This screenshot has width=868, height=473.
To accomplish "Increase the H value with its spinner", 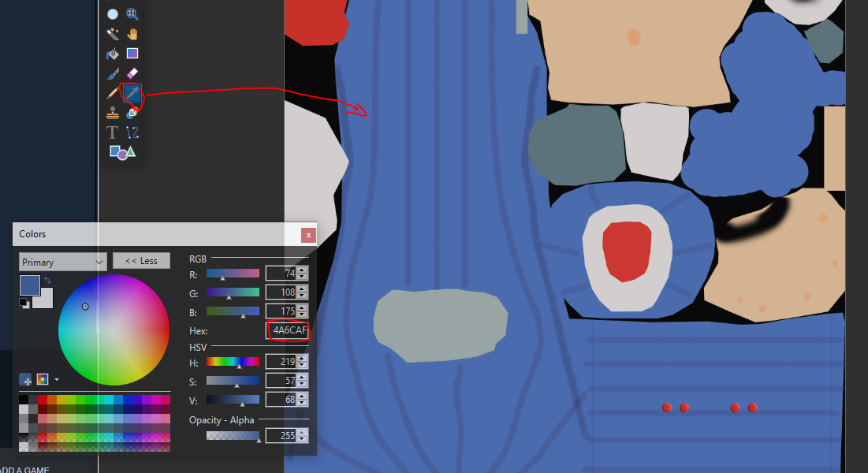I will 302,358.
